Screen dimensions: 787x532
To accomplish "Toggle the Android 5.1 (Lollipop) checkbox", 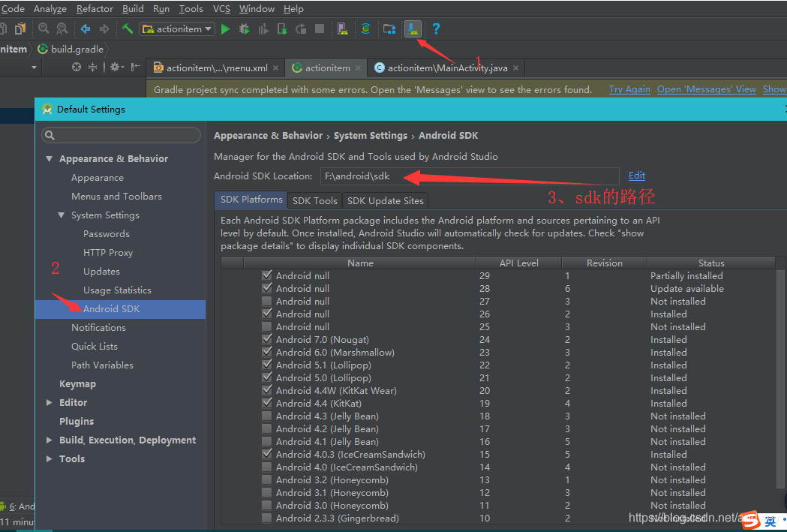I will 267,365.
